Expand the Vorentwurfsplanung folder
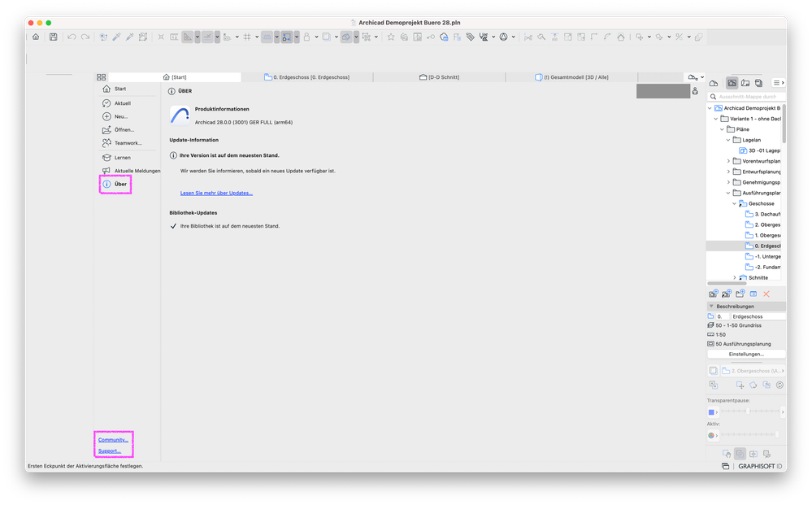812x505 pixels. pyautogui.click(x=728, y=161)
